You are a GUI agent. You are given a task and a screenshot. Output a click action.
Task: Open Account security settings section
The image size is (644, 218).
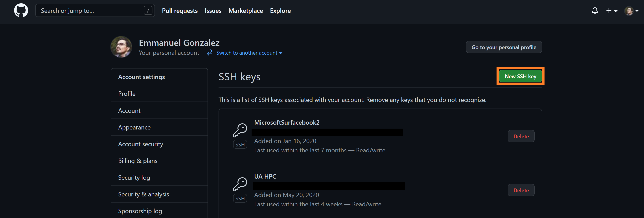click(140, 144)
